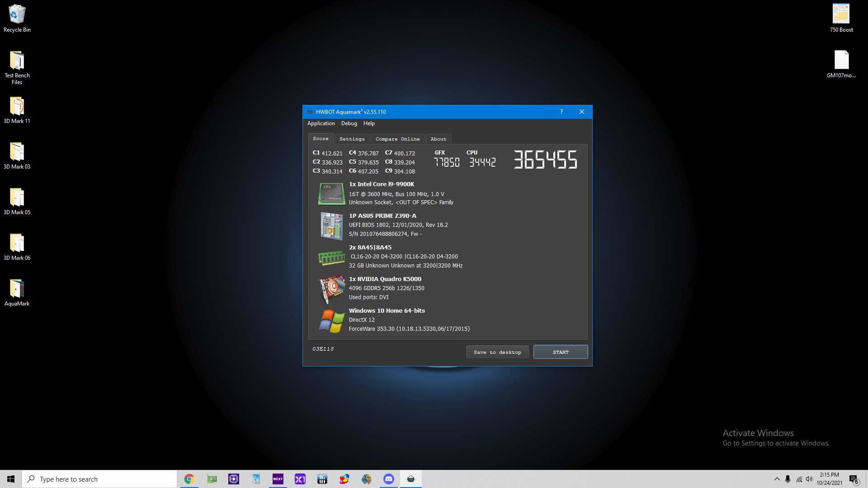This screenshot has width=868, height=488.
Task: Click the 1x NVIDIA Quadro K5000 heading
Action: (x=385, y=279)
